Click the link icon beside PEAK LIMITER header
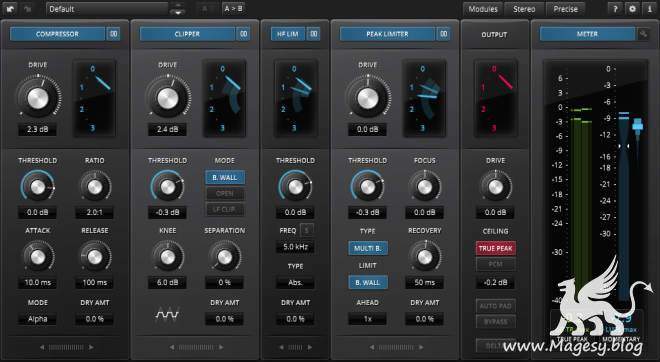 point(443,34)
